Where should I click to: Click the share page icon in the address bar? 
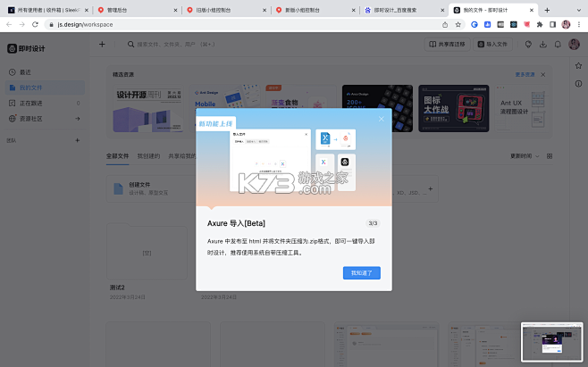point(445,24)
